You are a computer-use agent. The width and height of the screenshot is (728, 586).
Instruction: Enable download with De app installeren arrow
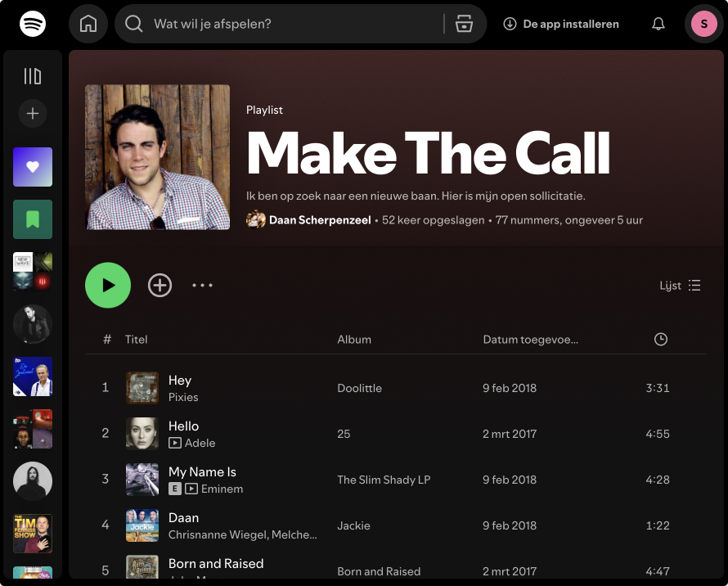[508, 24]
